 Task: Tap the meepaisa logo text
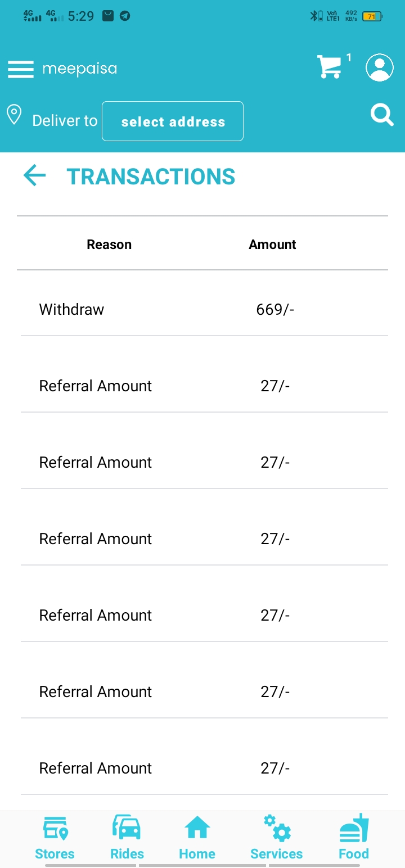(80, 69)
